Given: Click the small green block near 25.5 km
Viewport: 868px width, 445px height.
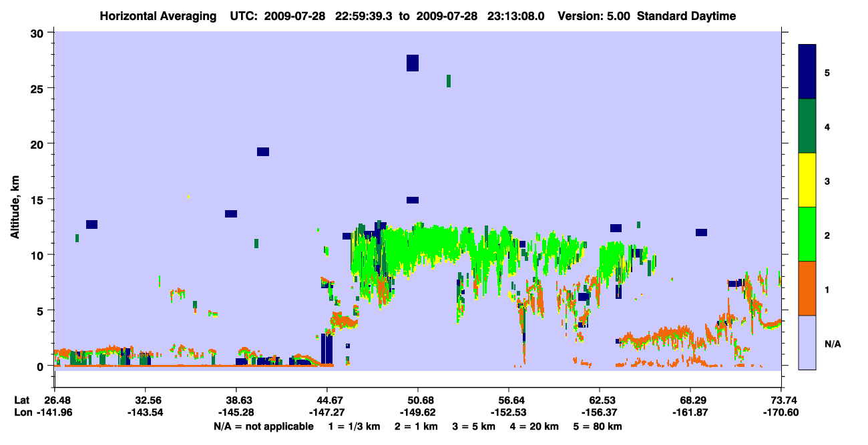Looking at the screenshot, I should point(449,81).
